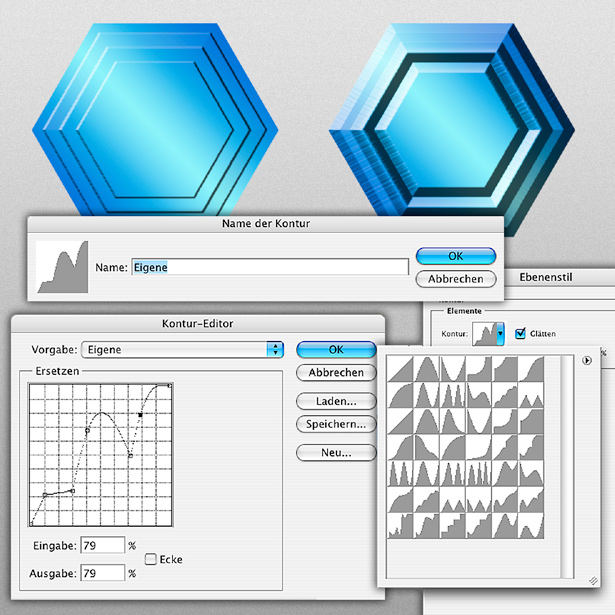
Task: Choose the Ring-Double preset in second row
Action: (x=453, y=395)
